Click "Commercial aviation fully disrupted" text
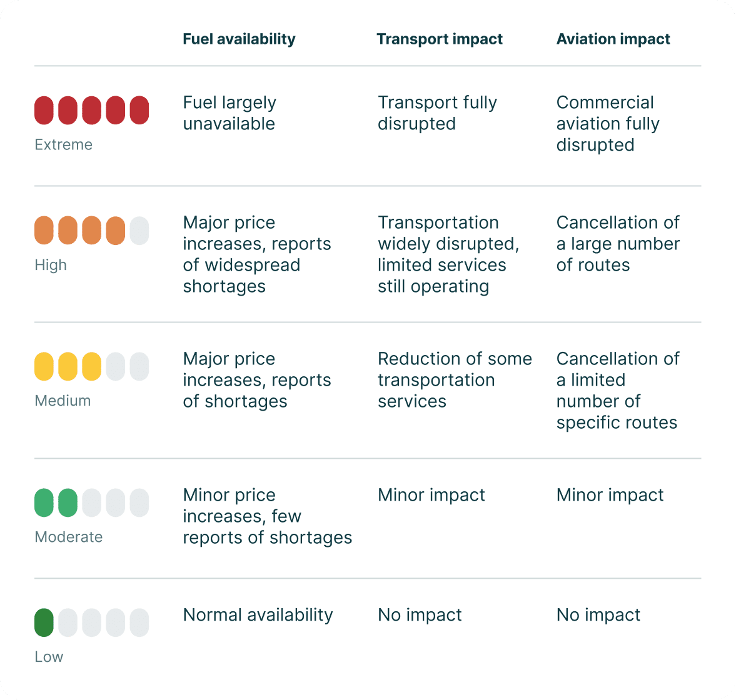The width and height of the screenshot is (736, 700). (607, 124)
